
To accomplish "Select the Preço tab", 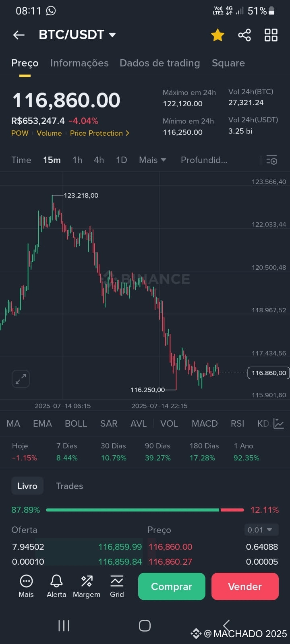I will coord(25,63).
